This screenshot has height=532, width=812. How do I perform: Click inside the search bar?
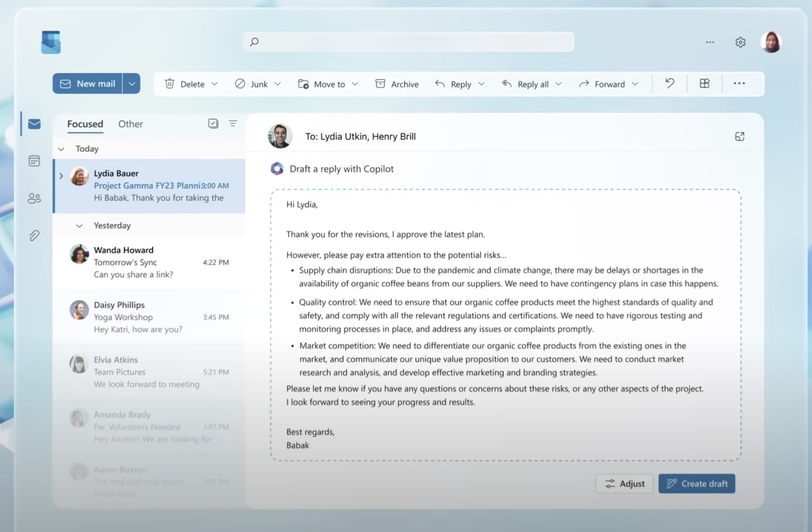click(x=407, y=42)
